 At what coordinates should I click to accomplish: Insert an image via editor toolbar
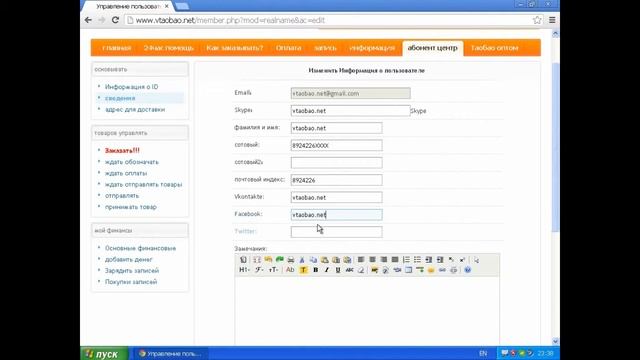[374, 270]
